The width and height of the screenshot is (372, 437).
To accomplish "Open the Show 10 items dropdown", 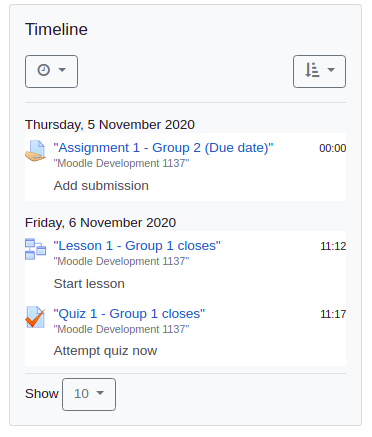I will point(89,394).
